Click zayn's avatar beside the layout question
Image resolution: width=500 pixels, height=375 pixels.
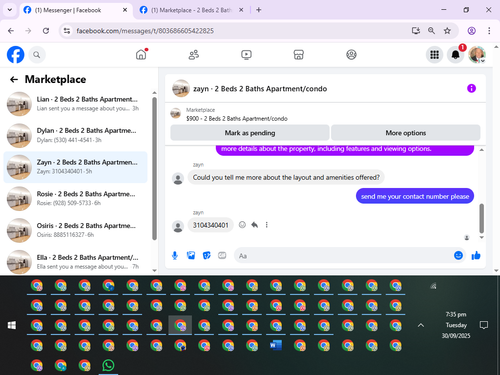tap(178, 179)
